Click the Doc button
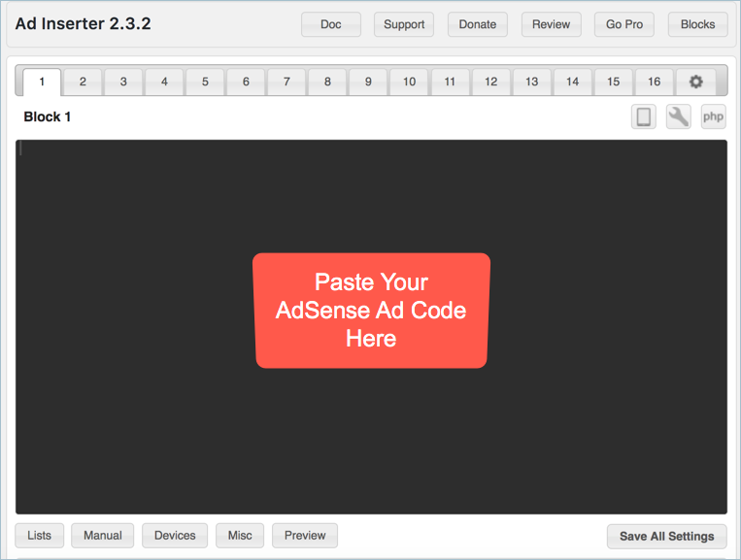 (331, 24)
